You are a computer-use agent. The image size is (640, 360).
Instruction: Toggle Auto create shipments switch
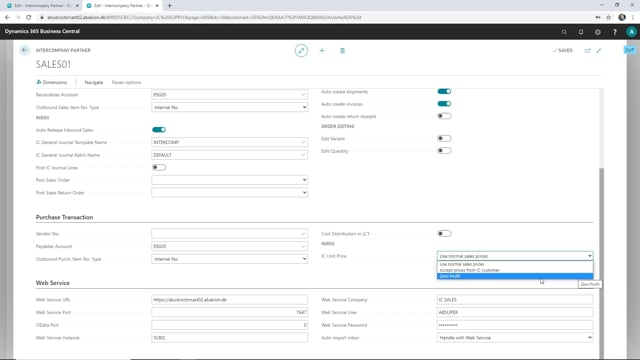[x=444, y=91]
